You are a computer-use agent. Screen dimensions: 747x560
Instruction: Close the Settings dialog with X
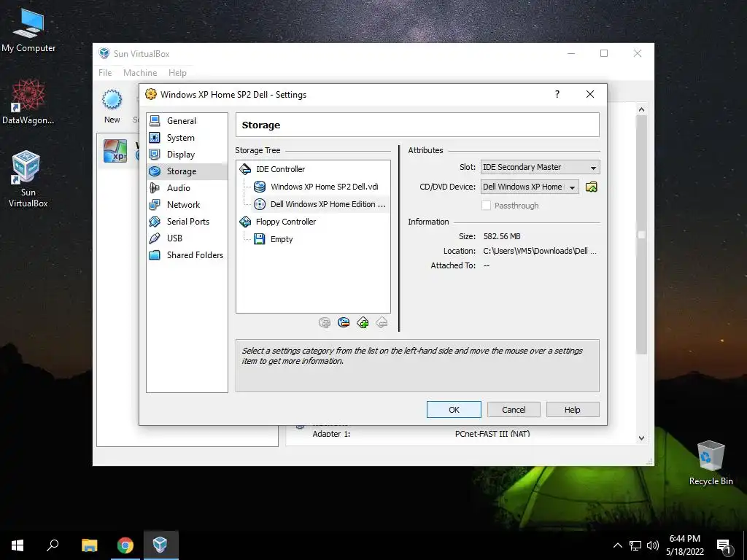tap(589, 94)
